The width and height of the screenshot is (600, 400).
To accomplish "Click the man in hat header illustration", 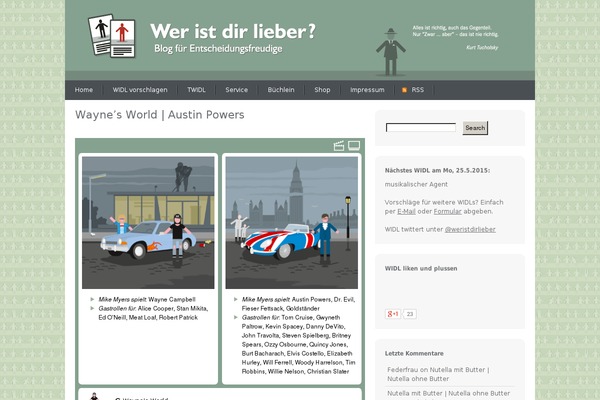I will point(391,52).
